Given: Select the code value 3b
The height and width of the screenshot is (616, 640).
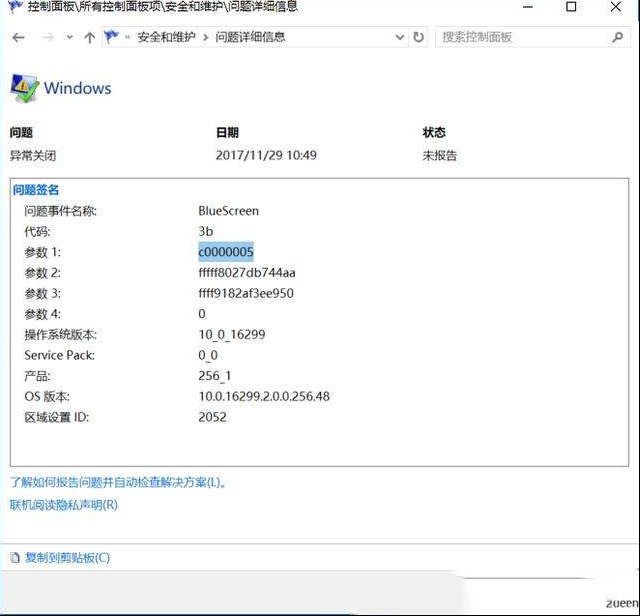Looking at the screenshot, I should tap(206, 231).
